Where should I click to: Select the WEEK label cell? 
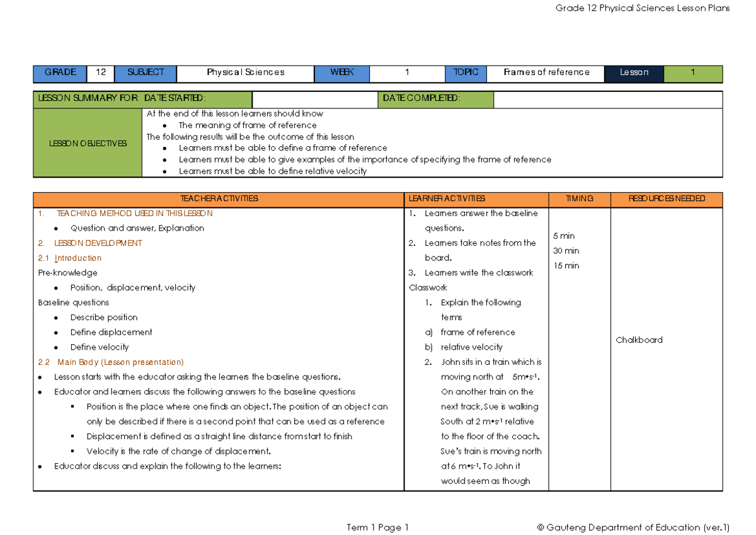(x=342, y=74)
